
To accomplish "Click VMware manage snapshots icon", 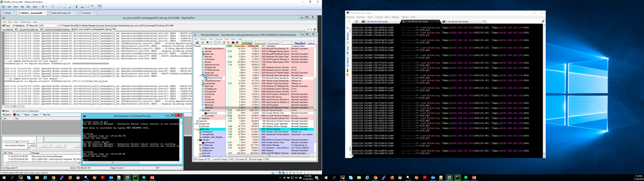I will (x=70, y=7).
